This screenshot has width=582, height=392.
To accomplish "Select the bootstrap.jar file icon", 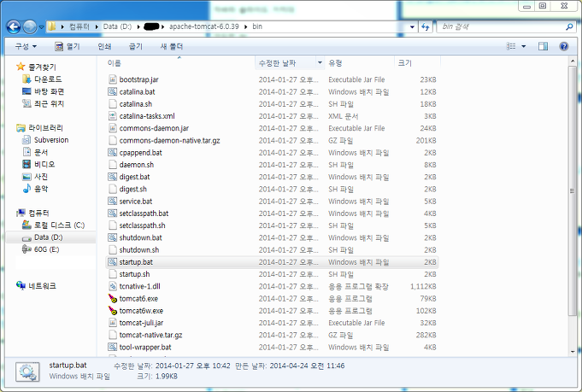I will [113, 79].
